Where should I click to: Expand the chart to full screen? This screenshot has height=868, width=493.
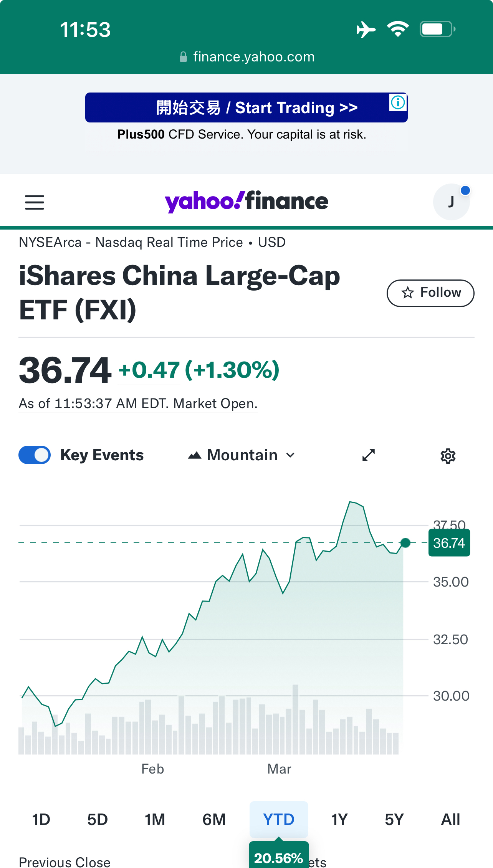tap(369, 455)
